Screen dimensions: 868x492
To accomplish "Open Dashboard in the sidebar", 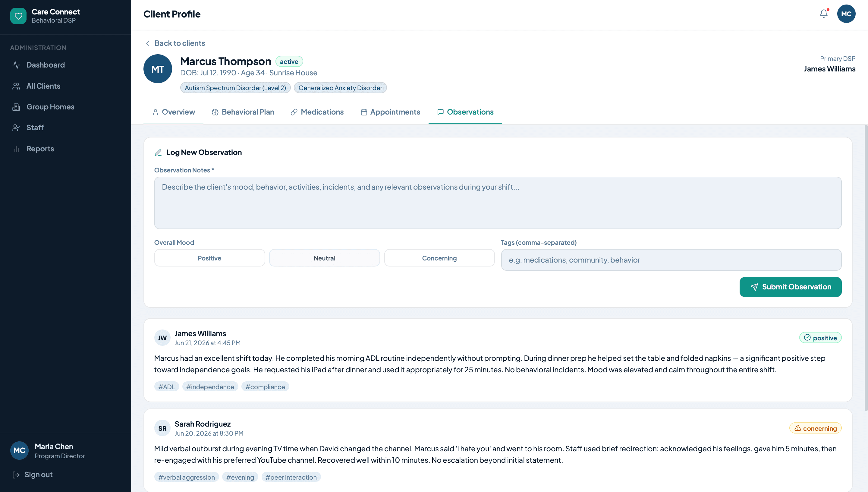I will [x=65, y=65].
